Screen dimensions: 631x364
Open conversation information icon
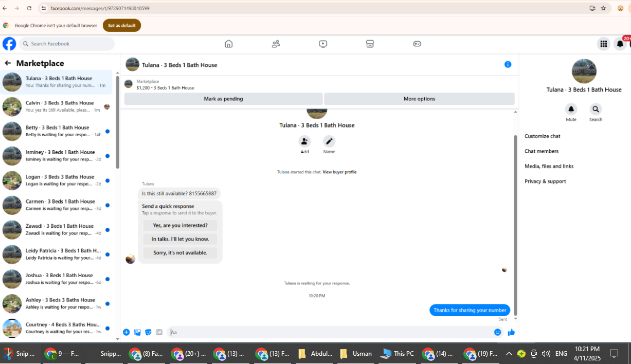pos(508,64)
